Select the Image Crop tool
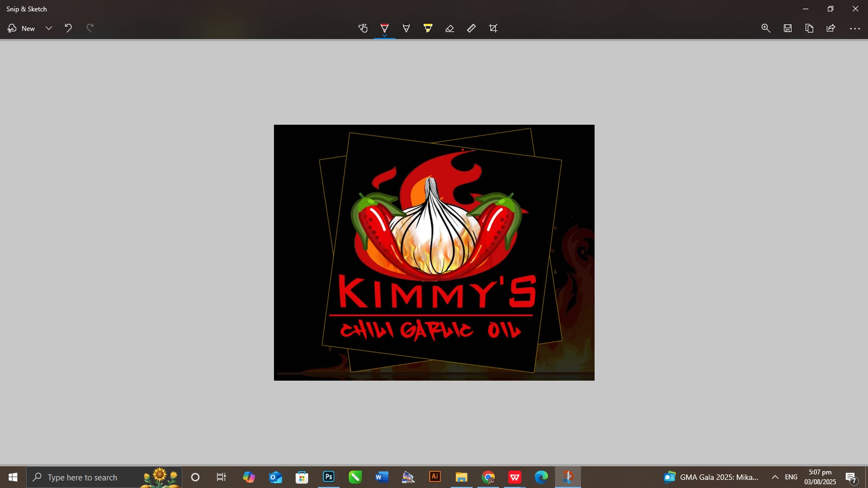Viewport: 868px width, 488px height. click(493, 28)
